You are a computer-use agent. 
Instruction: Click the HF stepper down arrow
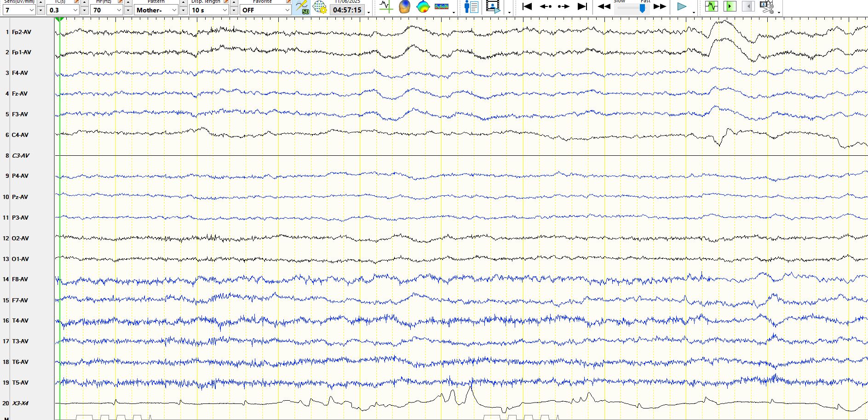(x=128, y=10)
